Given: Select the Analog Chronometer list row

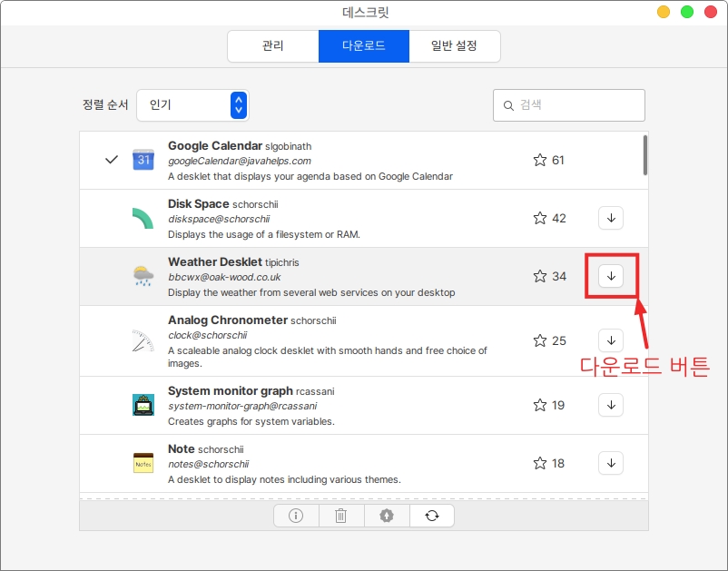Looking at the screenshot, I should pyautogui.click(x=345, y=340).
